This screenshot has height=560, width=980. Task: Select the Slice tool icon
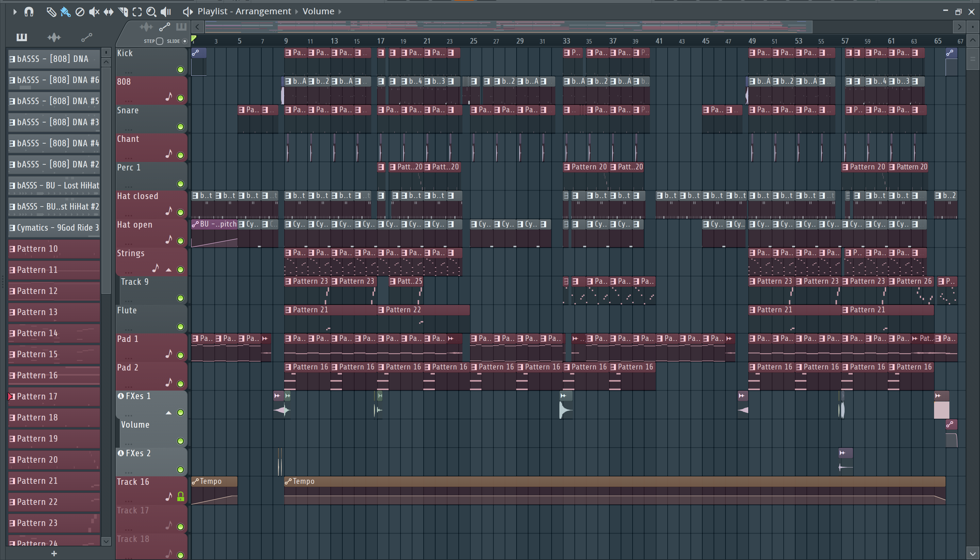point(123,12)
